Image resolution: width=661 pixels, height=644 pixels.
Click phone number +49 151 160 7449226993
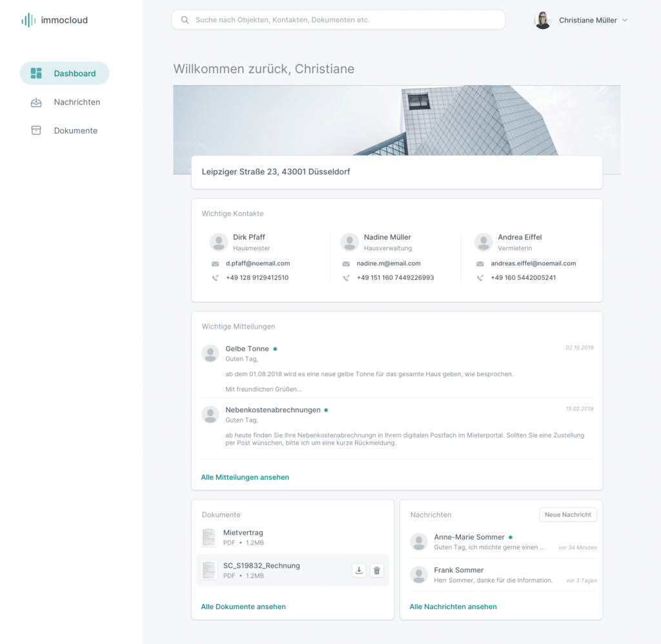coord(396,277)
